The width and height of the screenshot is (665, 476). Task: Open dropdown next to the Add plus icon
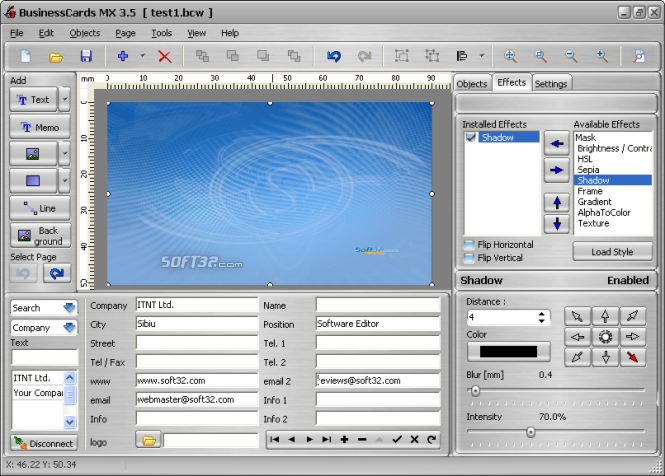142,56
